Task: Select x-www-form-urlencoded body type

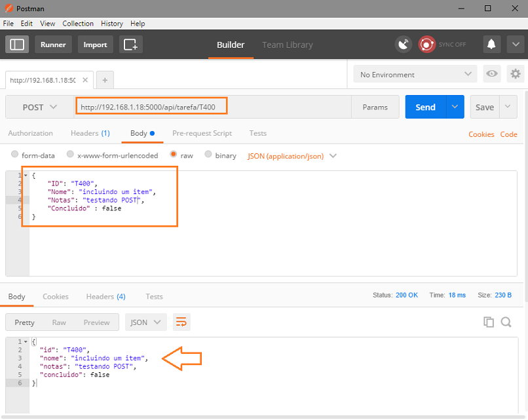Action: coord(70,154)
